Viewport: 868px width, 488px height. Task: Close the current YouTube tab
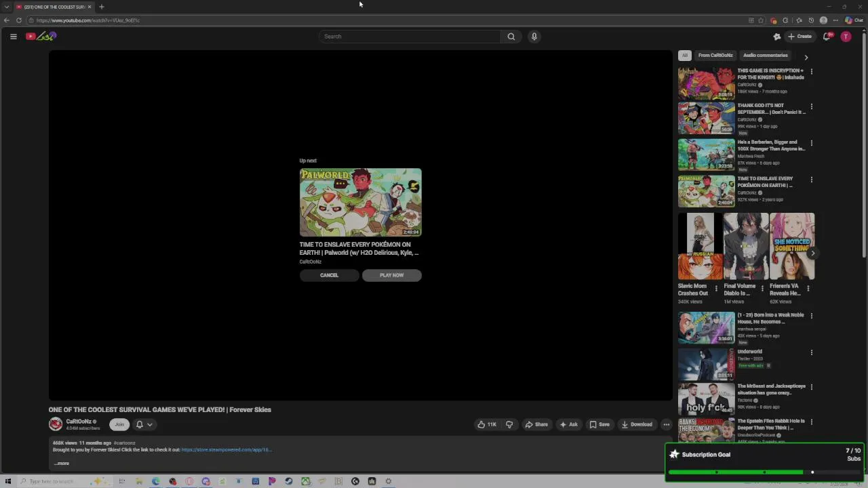pos(90,7)
